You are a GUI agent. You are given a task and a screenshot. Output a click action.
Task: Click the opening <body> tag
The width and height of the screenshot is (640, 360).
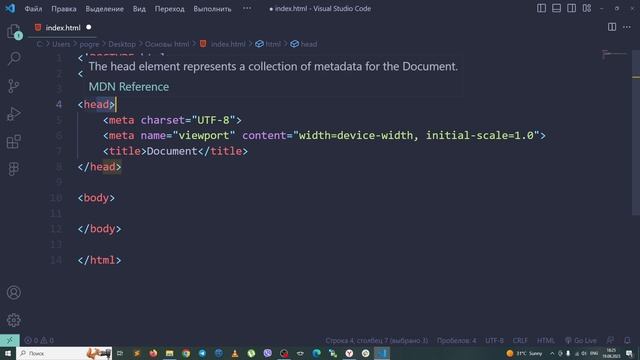pos(96,198)
